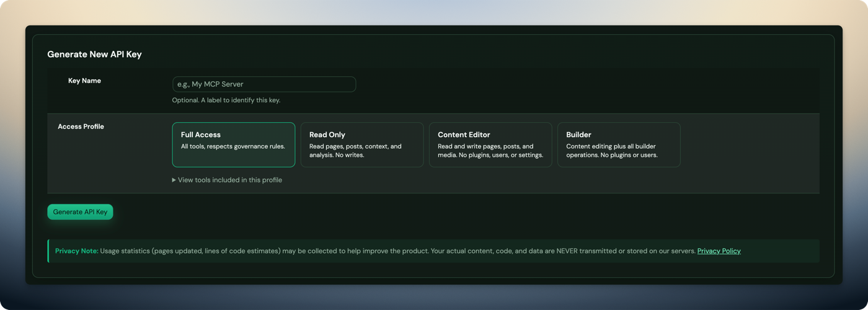Click the Generate New API Key heading
Screen dimensions: 868x310
pos(94,55)
